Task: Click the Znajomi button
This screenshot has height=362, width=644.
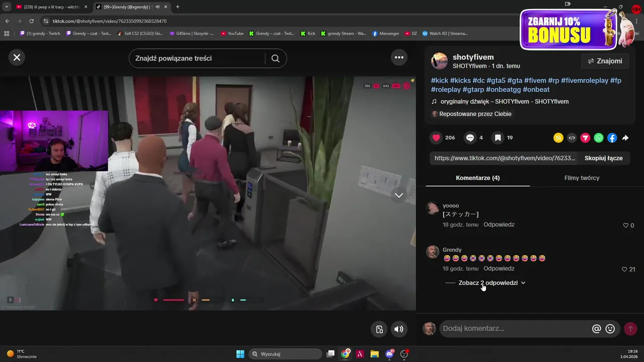Action: pos(605,61)
